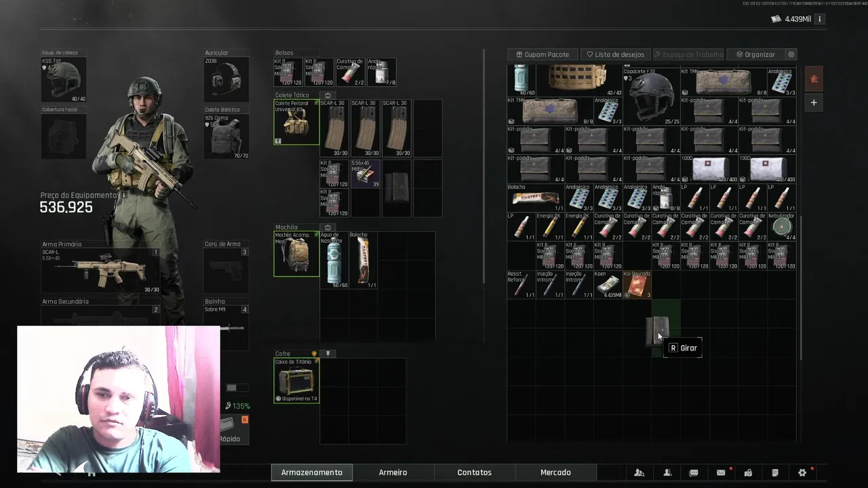Switch to the Armeiro tab
This screenshot has width=868, height=488.
pyautogui.click(x=393, y=472)
